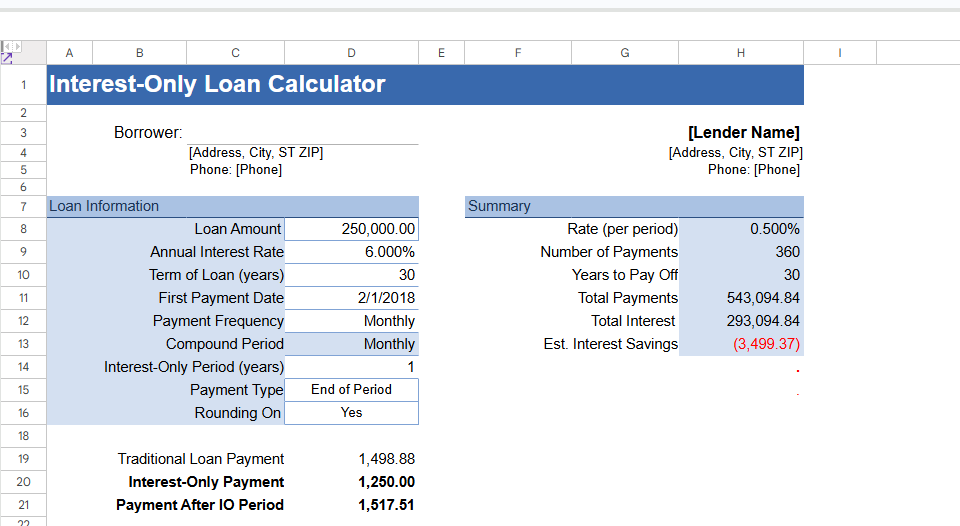Click the Term of Loan value cell
The height and width of the screenshot is (526, 960).
pos(351,275)
